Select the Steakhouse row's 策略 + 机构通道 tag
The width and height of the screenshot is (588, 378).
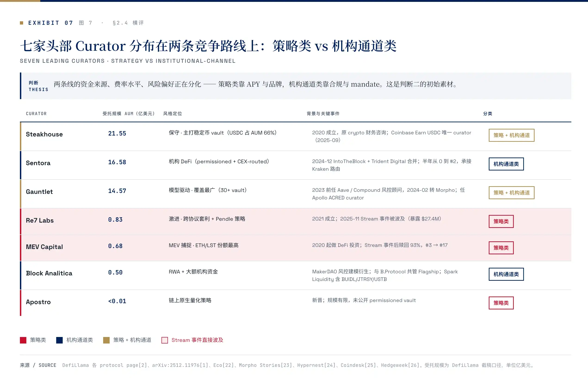(511, 135)
